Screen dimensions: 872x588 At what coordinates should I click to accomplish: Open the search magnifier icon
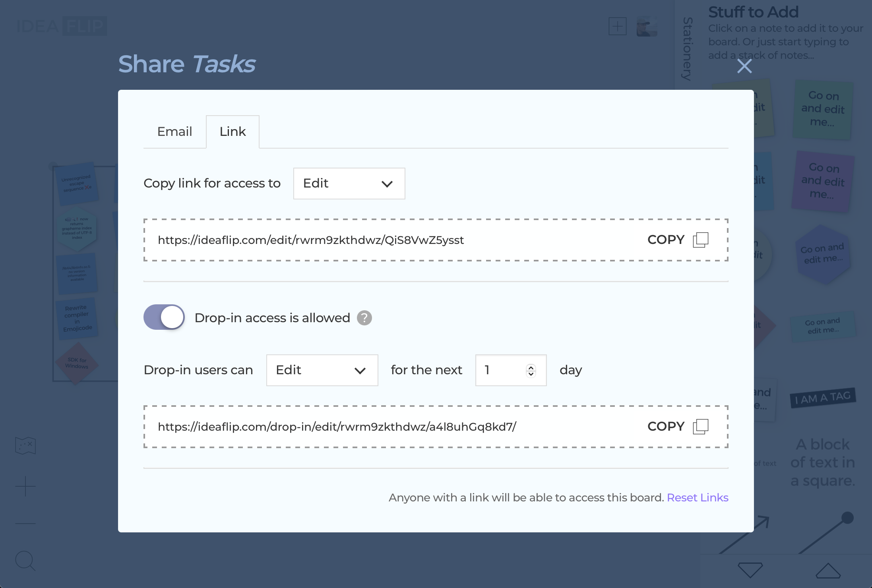coord(25,561)
